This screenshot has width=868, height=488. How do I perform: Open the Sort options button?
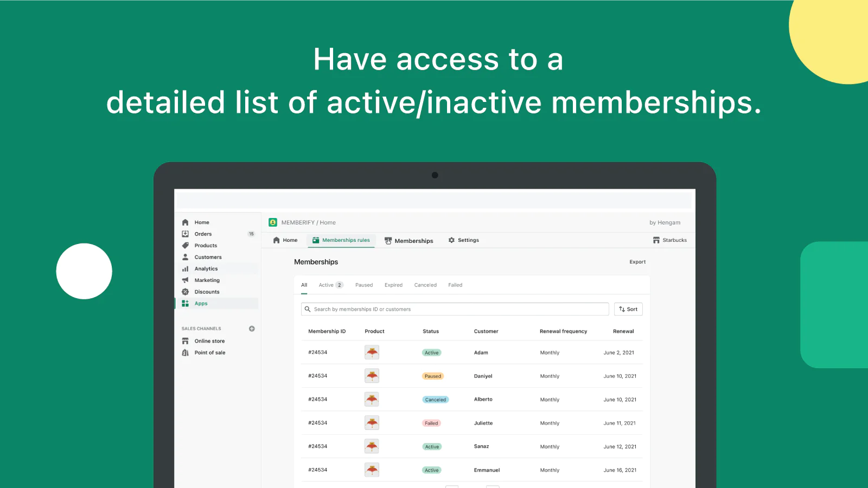point(628,309)
